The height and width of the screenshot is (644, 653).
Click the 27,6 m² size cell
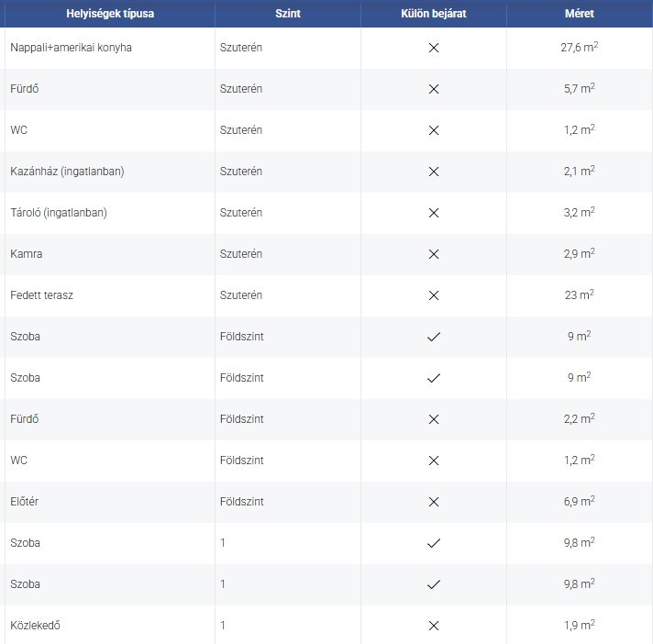click(x=580, y=47)
